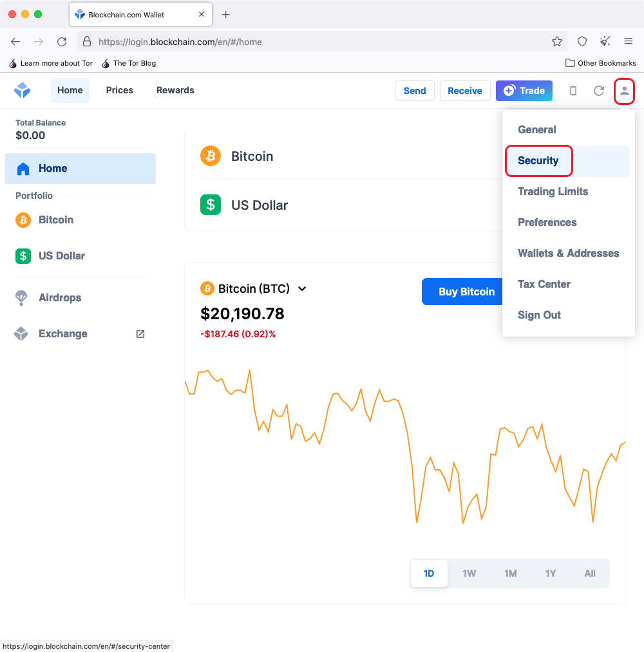Viewport: 644px width, 652px height.
Task: Expand the Bitcoin (BTC) coin selector chevron
Action: tap(302, 288)
